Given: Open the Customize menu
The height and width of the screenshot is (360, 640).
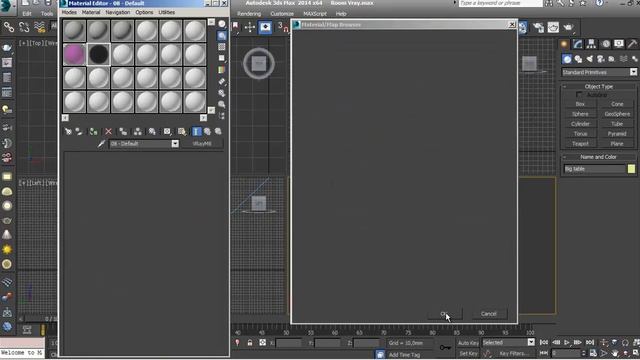Looking at the screenshot, I should coord(282,14).
